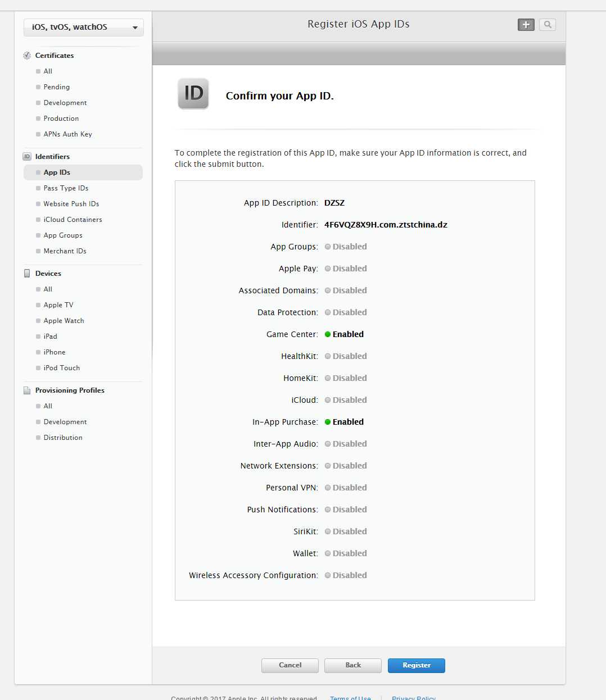
Task: Open Website Push IDs
Action: (x=71, y=204)
